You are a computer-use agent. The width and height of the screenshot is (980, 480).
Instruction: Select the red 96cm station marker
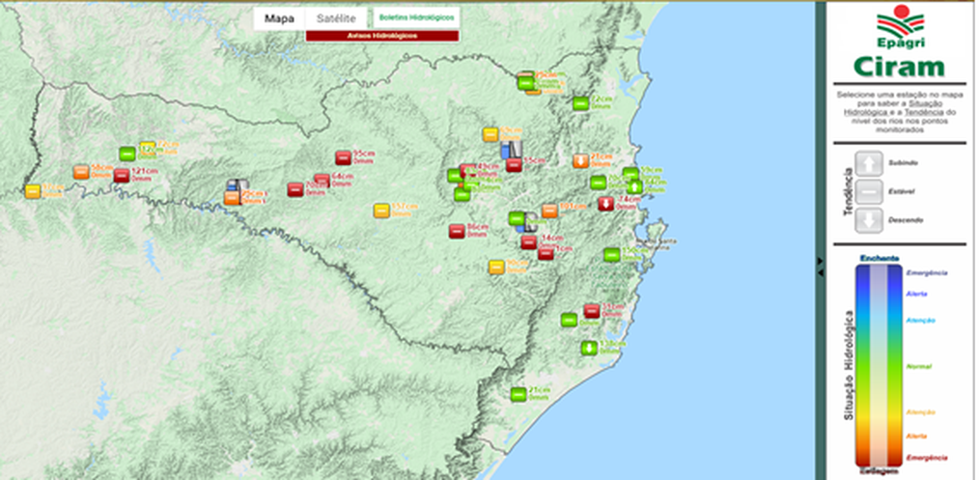point(457,231)
